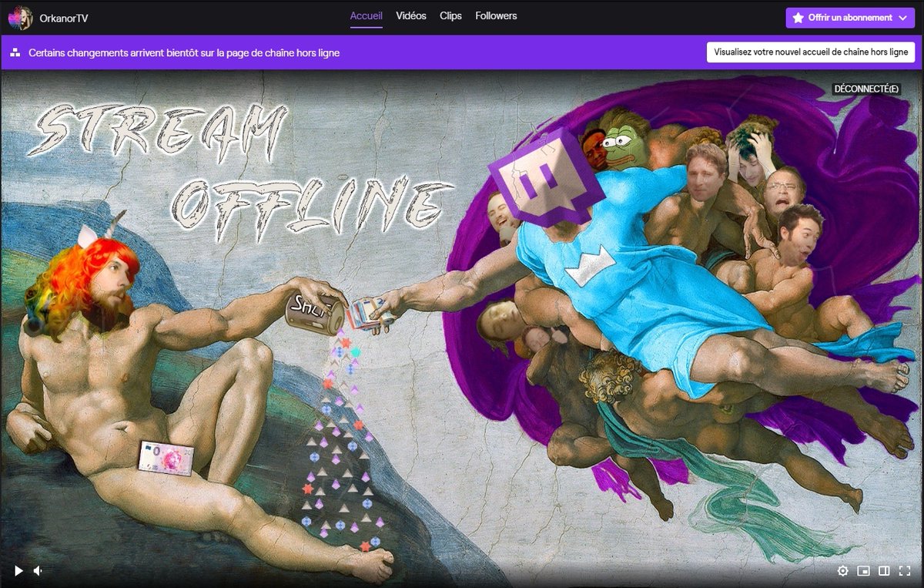Read the Certains changements arrivent bientôt notice
Viewport: 924px width, 588px height.
tap(184, 53)
